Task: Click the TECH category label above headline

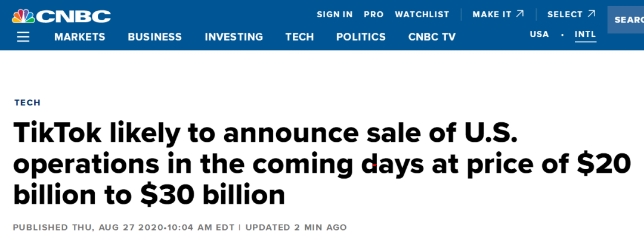Action: (27, 102)
